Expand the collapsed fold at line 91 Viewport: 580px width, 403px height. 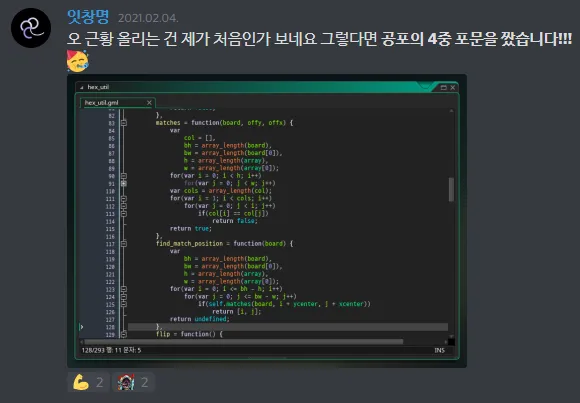click(x=124, y=183)
